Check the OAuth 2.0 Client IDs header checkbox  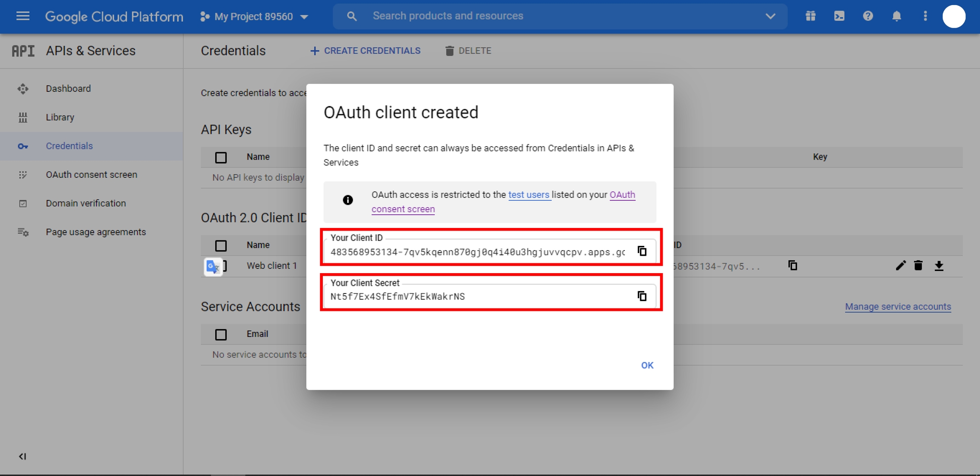pyautogui.click(x=221, y=245)
